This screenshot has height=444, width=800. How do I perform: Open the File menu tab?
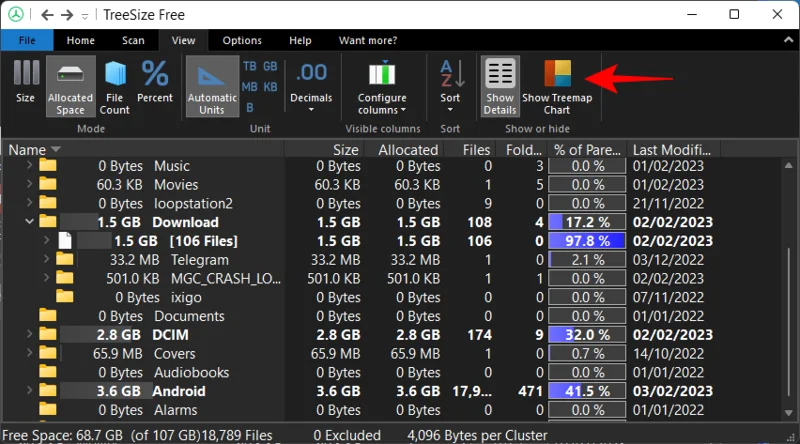[27, 40]
